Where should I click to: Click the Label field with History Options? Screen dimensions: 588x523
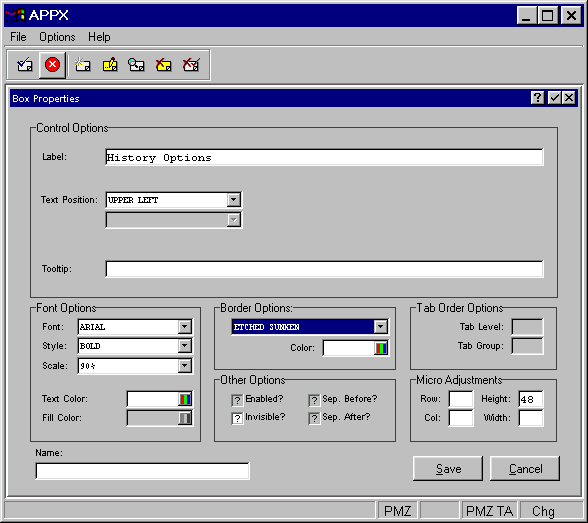point(324,157)
